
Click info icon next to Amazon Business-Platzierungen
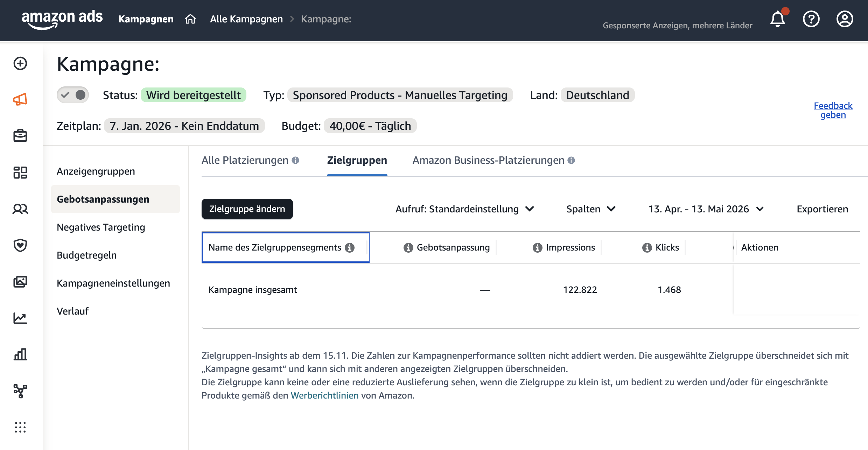[x=571, y=160]
